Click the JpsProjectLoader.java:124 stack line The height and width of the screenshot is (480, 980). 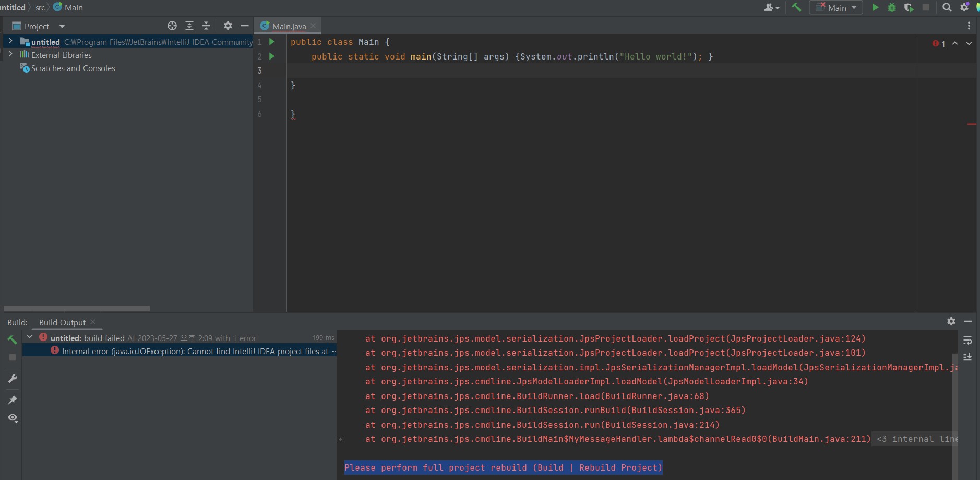click(x=615, y=338)
